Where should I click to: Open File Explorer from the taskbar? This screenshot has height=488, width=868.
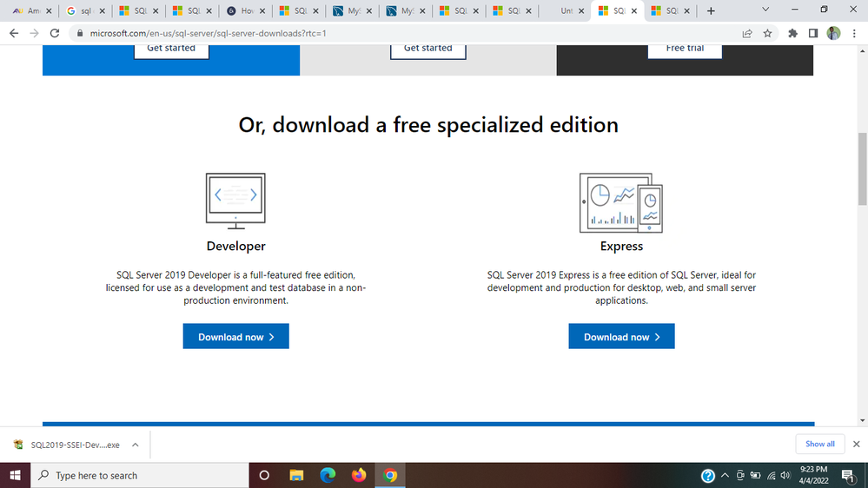click(296, 475)
